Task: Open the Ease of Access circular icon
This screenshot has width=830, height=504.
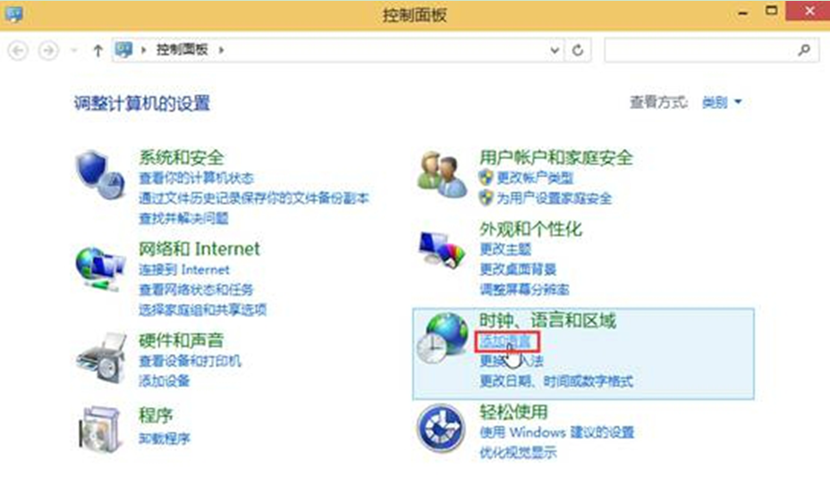Action: pos(442,428)
